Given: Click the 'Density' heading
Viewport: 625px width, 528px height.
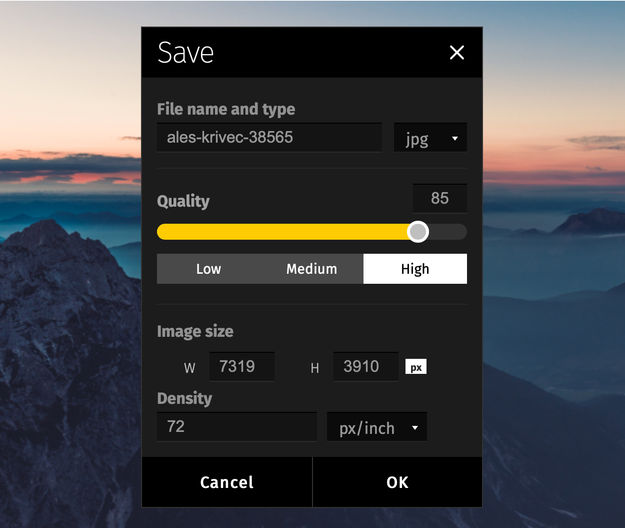Looking at the screenshot, I should tap(185, 398).
